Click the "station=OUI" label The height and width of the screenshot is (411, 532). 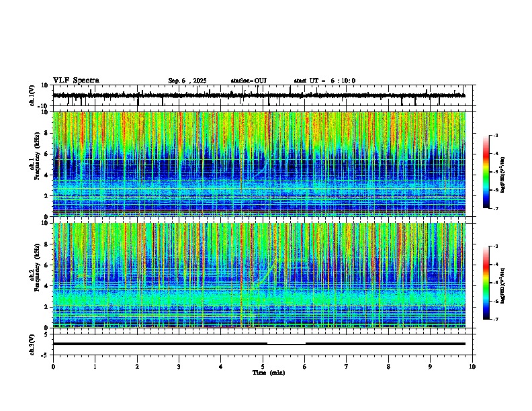[249, 81]
